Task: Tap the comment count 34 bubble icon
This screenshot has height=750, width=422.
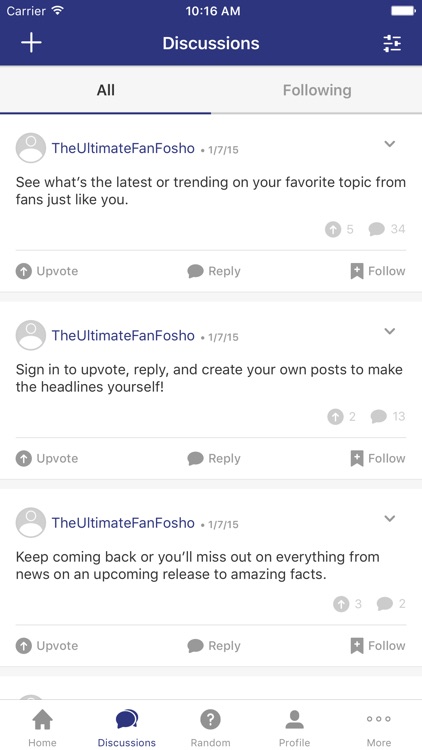Action: [377, 230]
